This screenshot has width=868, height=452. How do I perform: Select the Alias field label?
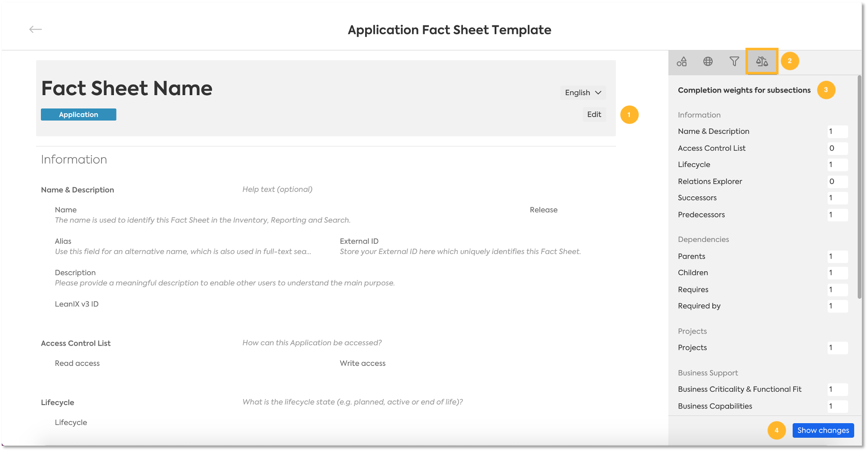click(63, 241)
